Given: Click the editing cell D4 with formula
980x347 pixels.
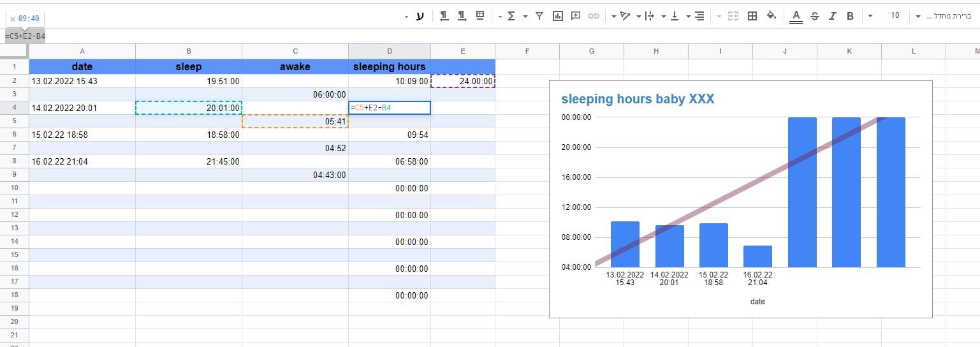Looking at the screenshot, I should click(390, 108).
